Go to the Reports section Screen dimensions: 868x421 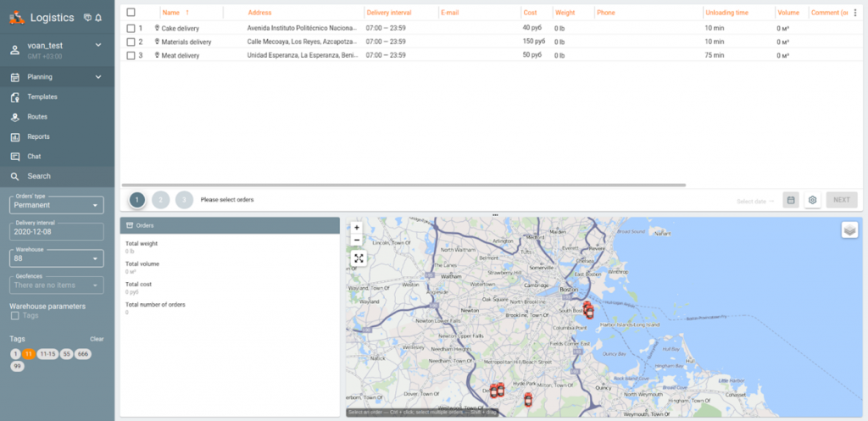[x=38, y=136]
